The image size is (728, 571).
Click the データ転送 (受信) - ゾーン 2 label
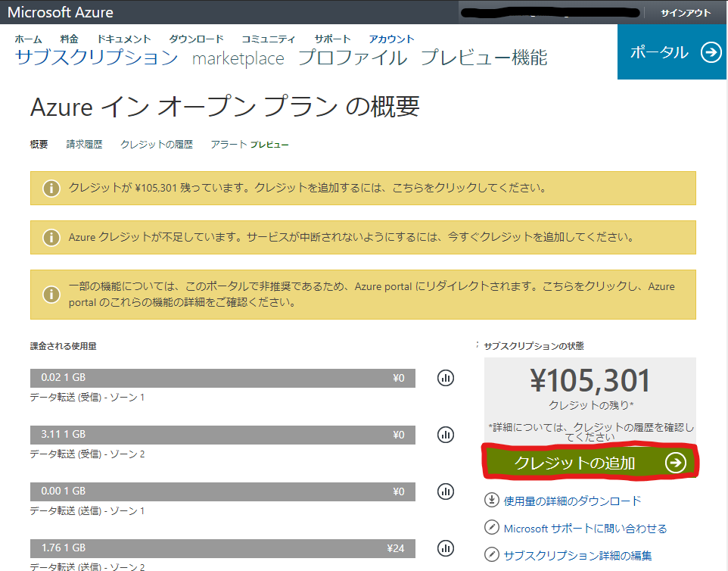(87, 454)
